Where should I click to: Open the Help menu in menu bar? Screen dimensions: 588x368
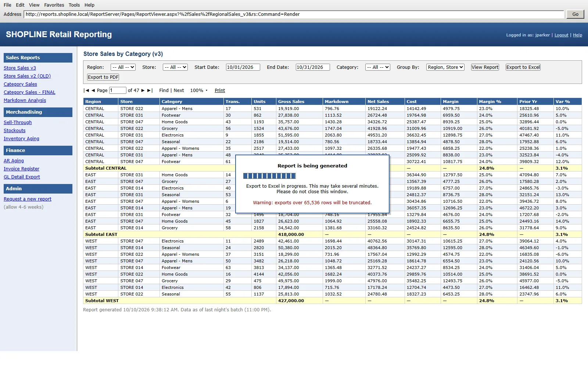coord(89,5)
